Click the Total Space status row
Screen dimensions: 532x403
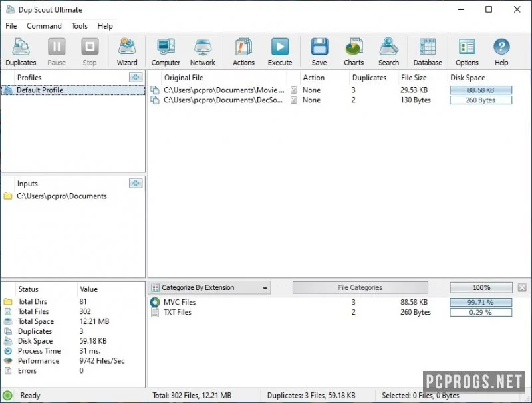click(x=73, y=321)
